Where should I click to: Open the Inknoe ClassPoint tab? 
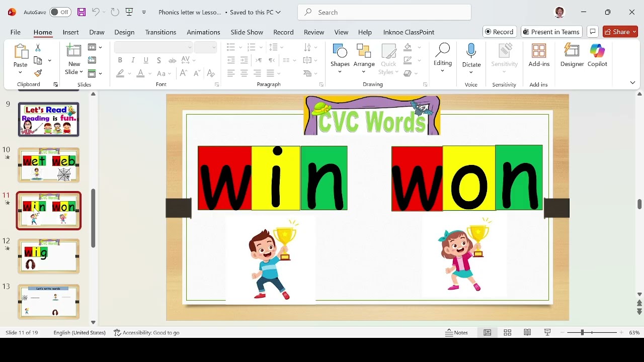(x=409, y=32)
